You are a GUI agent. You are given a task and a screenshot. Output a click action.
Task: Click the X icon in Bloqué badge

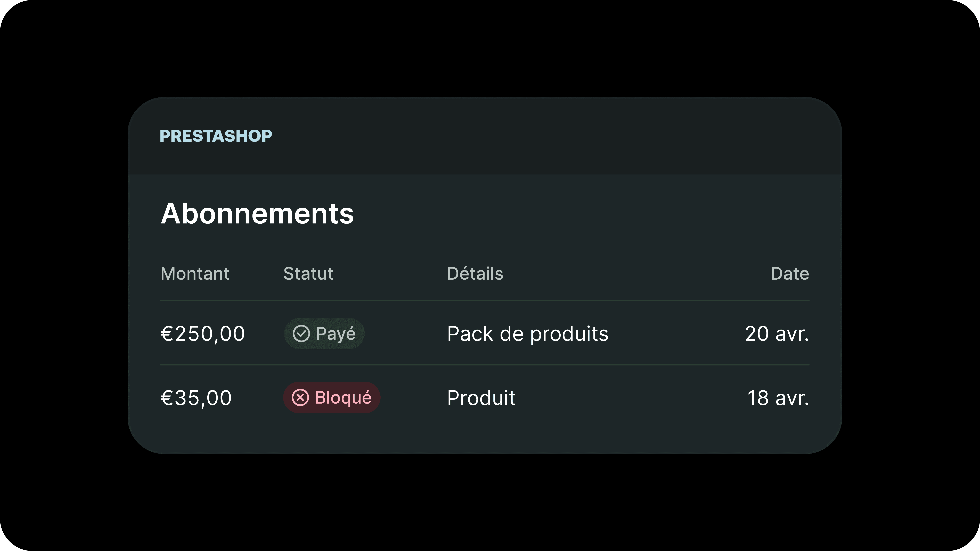pos(300,398)
